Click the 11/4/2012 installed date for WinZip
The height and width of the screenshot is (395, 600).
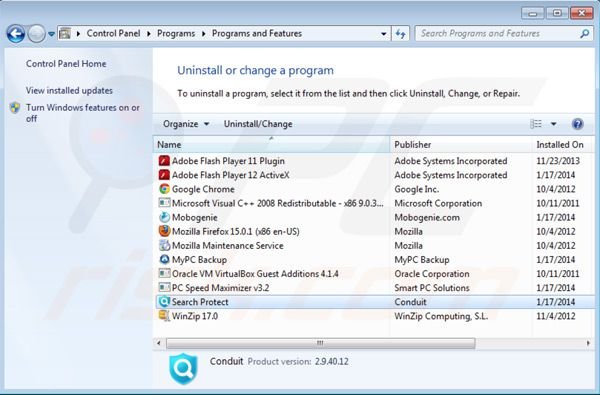pos(556,316)
